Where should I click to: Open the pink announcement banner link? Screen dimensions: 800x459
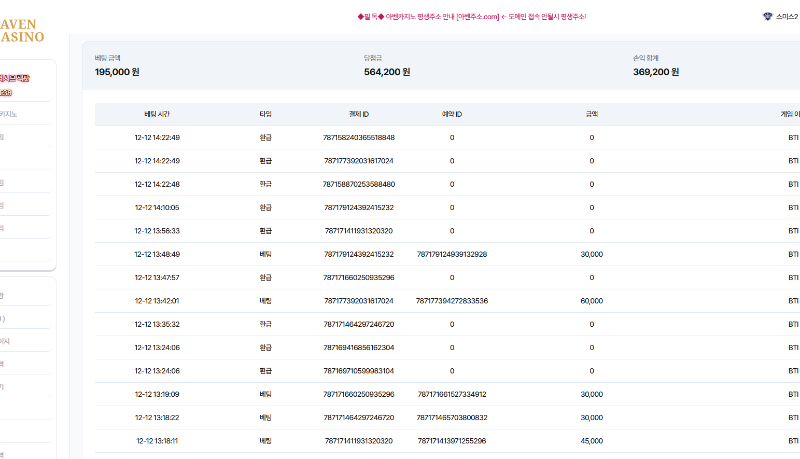pos(471,16)
